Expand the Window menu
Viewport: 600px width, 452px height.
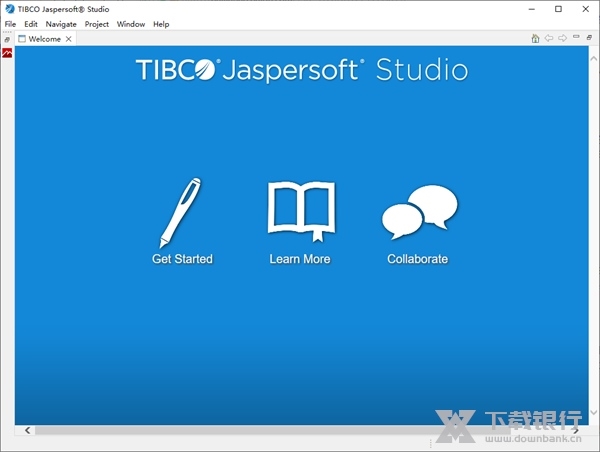131,24
